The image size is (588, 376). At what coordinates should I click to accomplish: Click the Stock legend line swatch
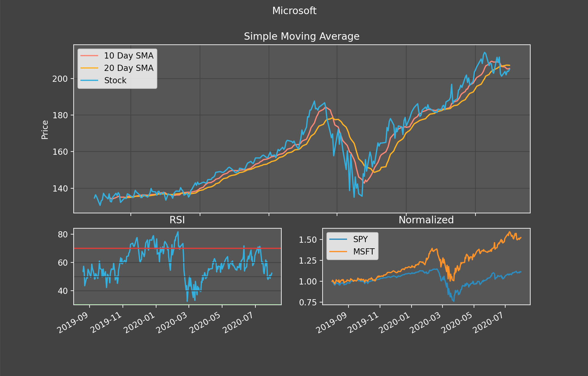[x=89, y=80]
